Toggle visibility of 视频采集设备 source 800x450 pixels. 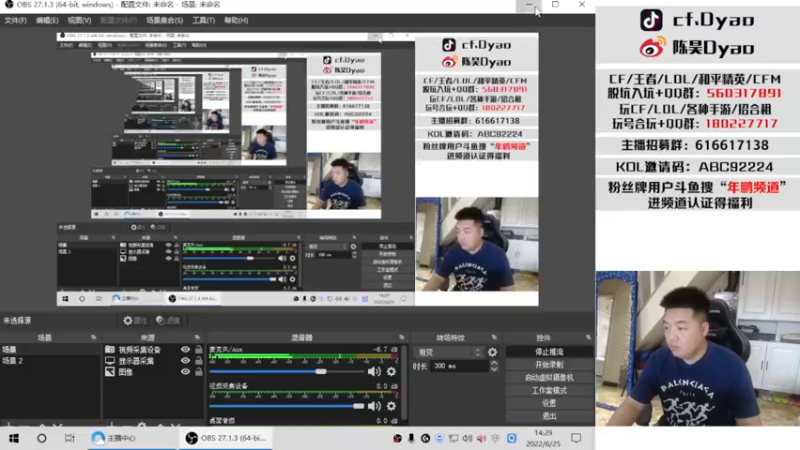click(x=185, y=349)
